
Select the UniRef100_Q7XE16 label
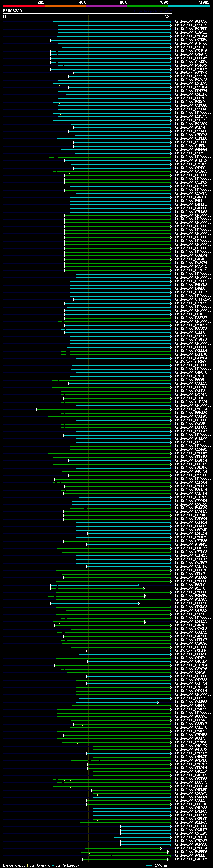pos(191,51)
